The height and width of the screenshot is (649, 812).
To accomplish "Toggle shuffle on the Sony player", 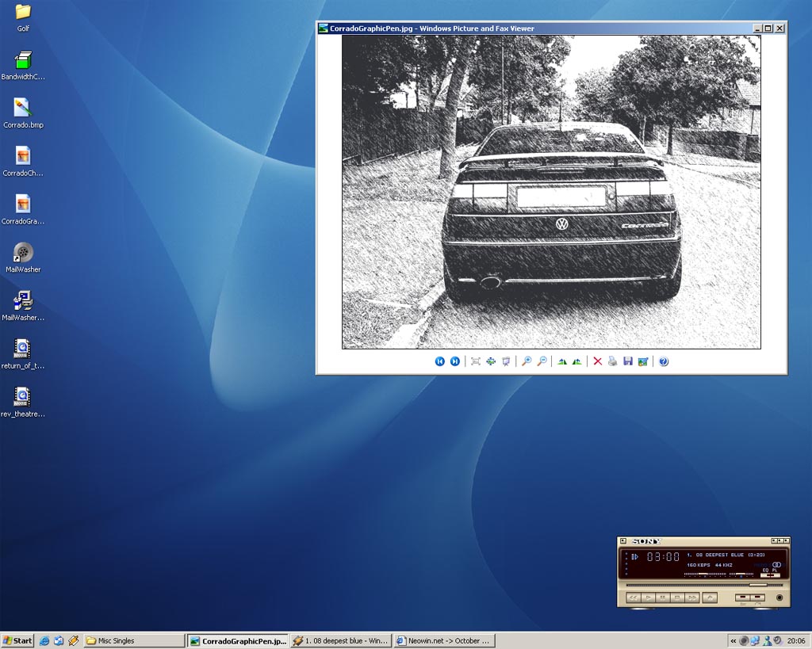I will 742,597.
